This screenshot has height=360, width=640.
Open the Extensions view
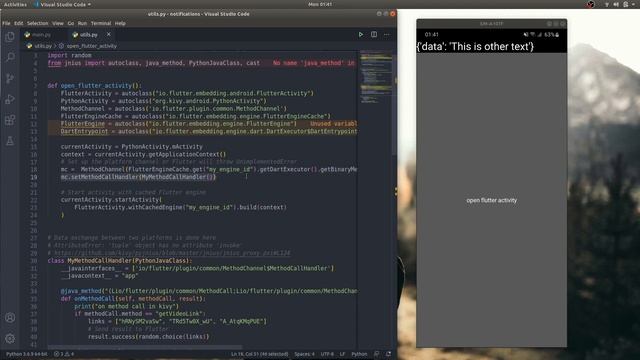pos(10,120)
